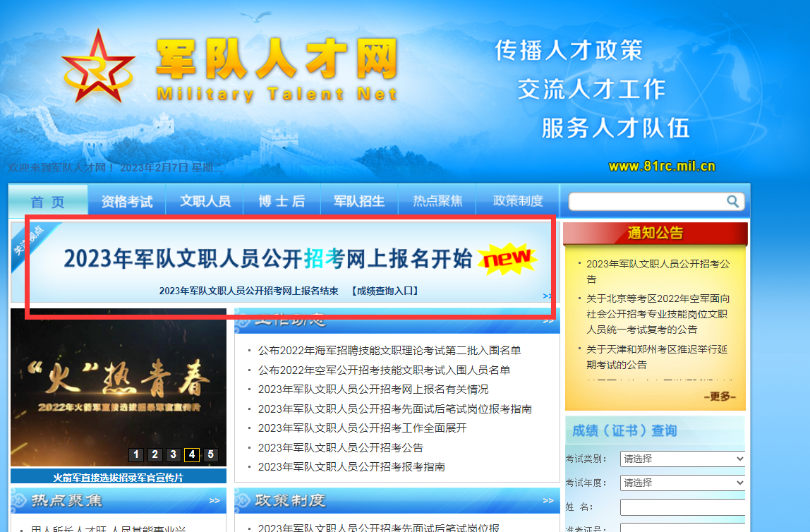Click the site search input field
This screenshot has height=532, width=810.
[648, 201]
